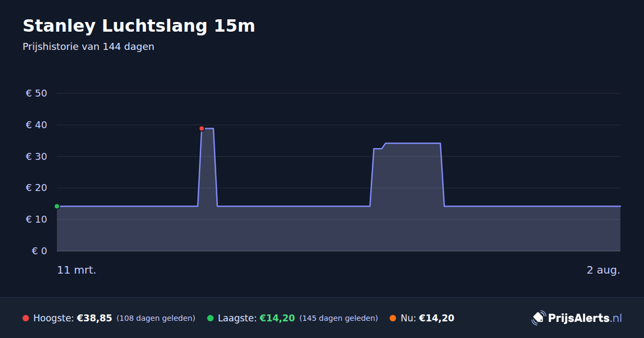The width and height of the screenshot is (644, 338).
Task: Select the Stanley Luchtslang 15m title
Action: pyautogui.click(x=139, y=26)
